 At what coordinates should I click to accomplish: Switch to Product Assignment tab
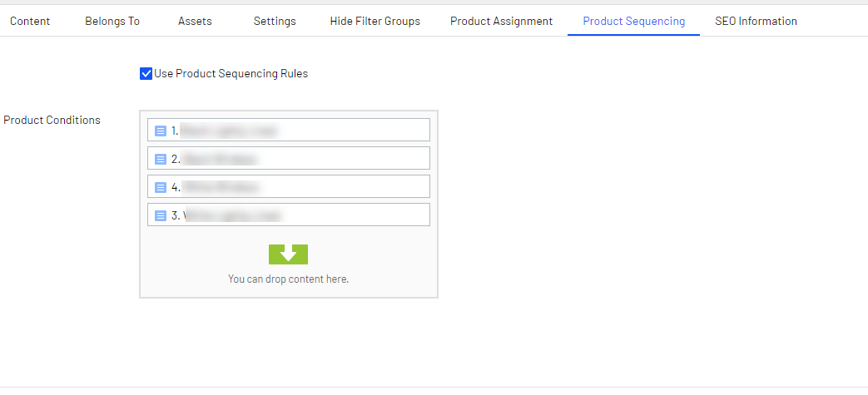(501, 21)
